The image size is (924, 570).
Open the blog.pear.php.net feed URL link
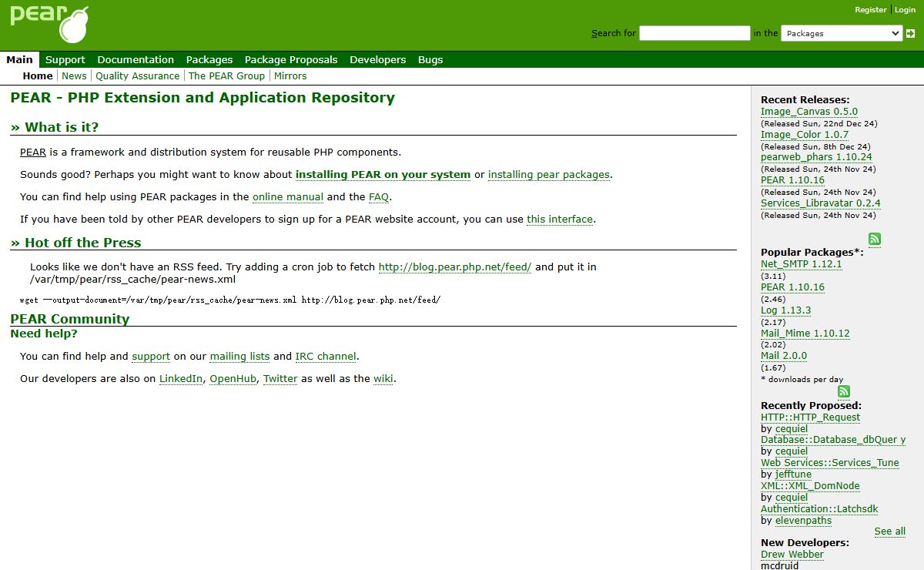455,267
